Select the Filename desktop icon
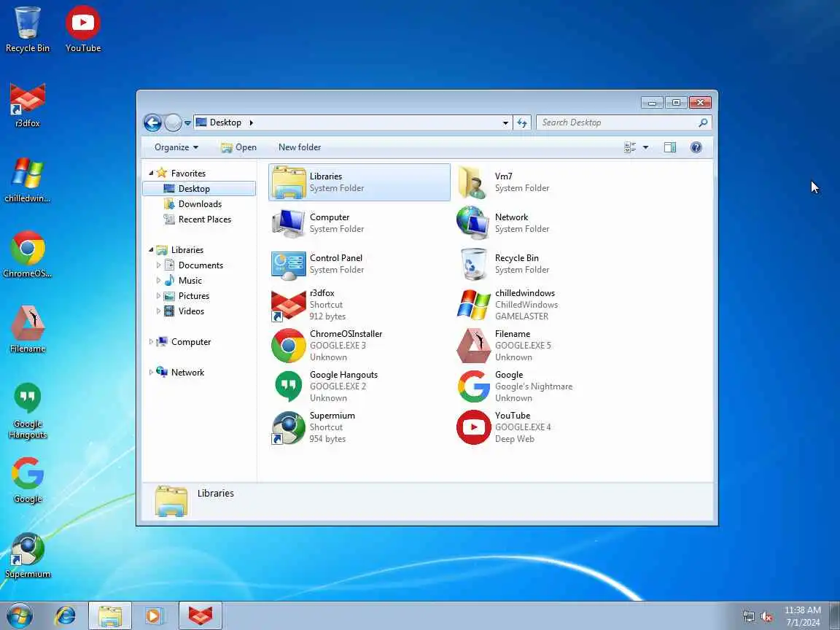 tap(27, 330)
